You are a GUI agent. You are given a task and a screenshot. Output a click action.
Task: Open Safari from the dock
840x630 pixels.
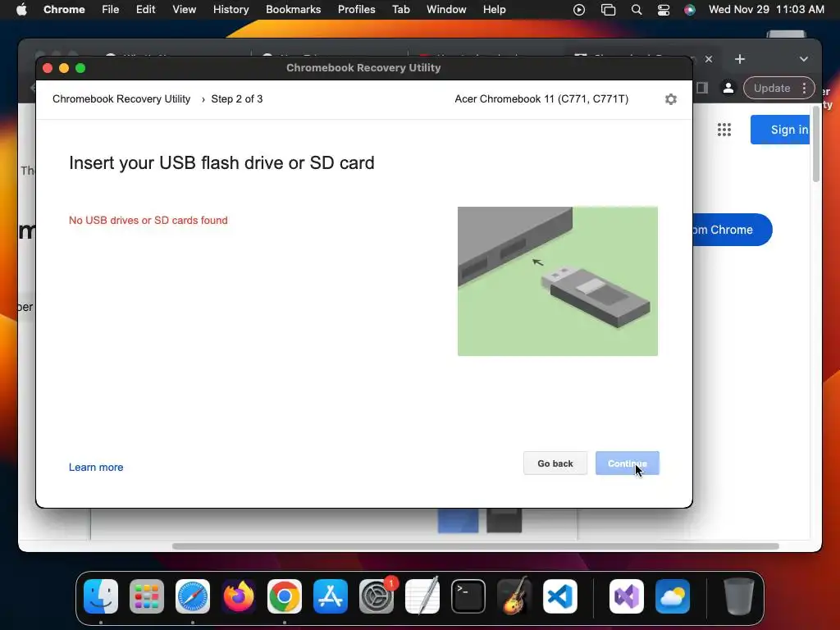193,596
